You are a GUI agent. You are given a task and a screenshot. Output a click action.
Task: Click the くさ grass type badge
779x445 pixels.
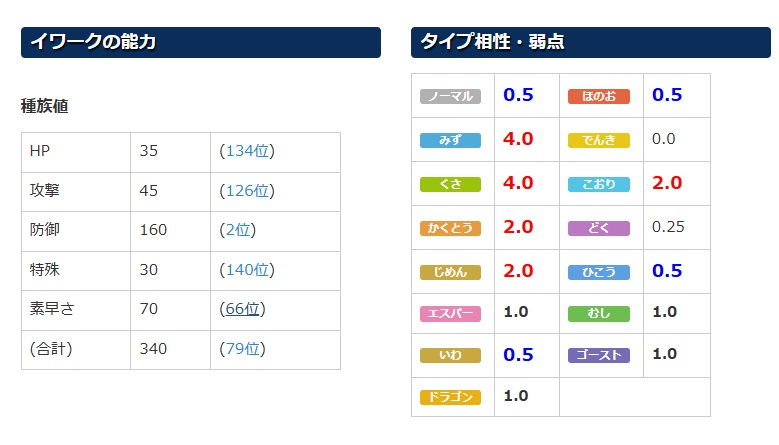point(450,184)
